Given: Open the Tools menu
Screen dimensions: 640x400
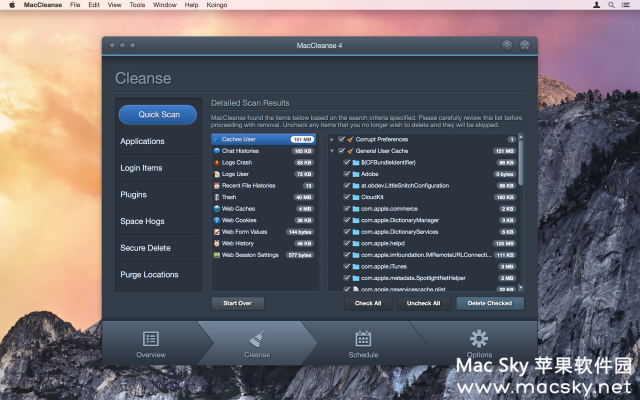Looking at the screenshot, I should [x=137, y=5].
